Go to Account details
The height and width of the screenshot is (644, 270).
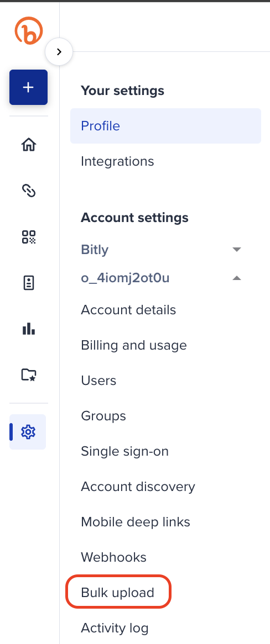tap(128, 310)
